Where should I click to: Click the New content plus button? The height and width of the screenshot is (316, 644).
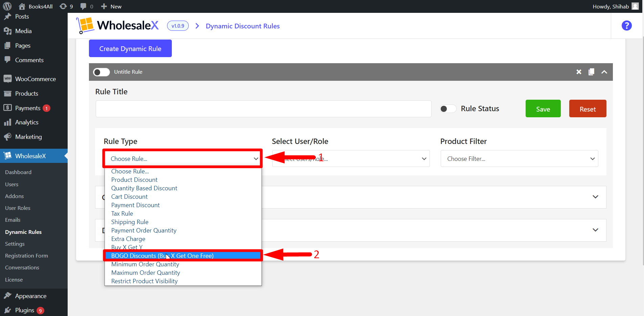tap(111, 6)
